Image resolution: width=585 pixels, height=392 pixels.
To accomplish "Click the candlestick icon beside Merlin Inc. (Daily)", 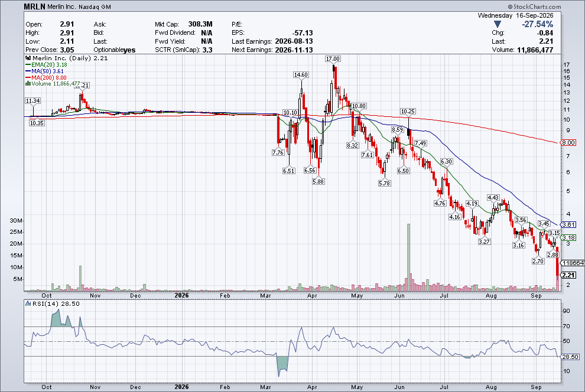I will (x=28, y=58).
